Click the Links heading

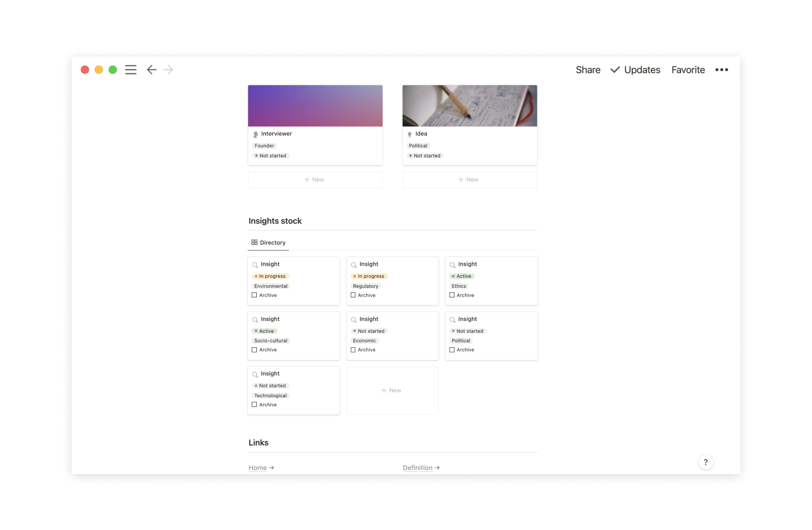tap(259, 443)
